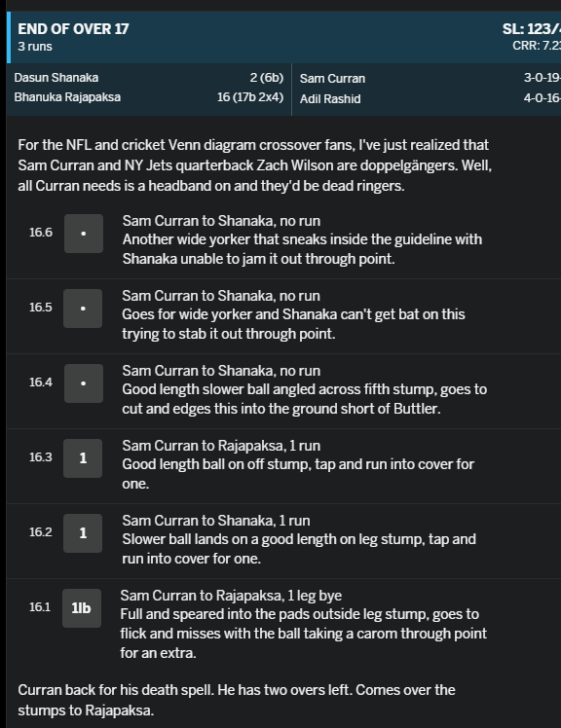Click the 16.6 ball number label
Viewport: 561px width, 728px height.
click(41, 233)
